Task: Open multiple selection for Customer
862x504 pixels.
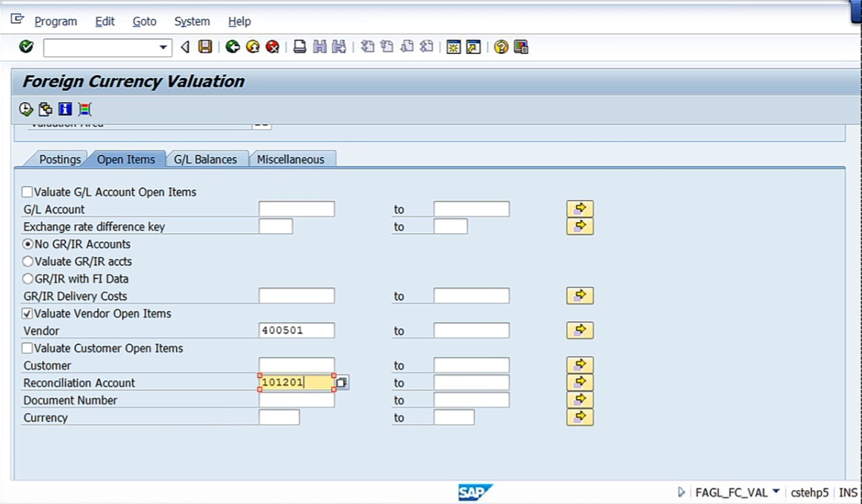Action: click(580, 365)
